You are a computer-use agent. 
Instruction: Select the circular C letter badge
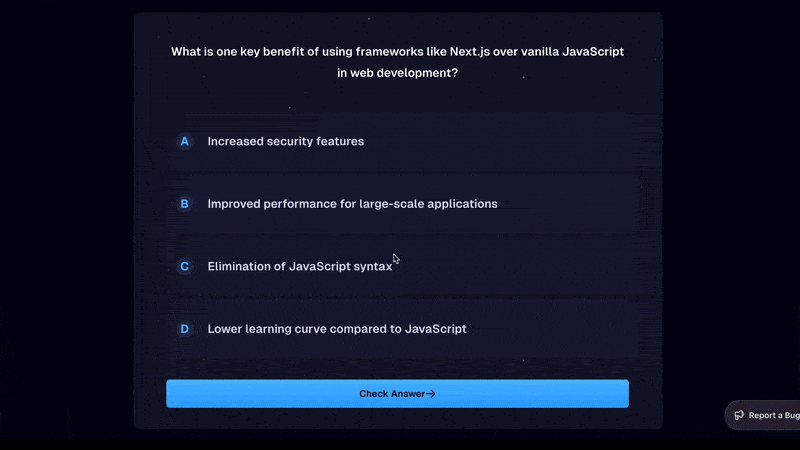tap(184, 267)
